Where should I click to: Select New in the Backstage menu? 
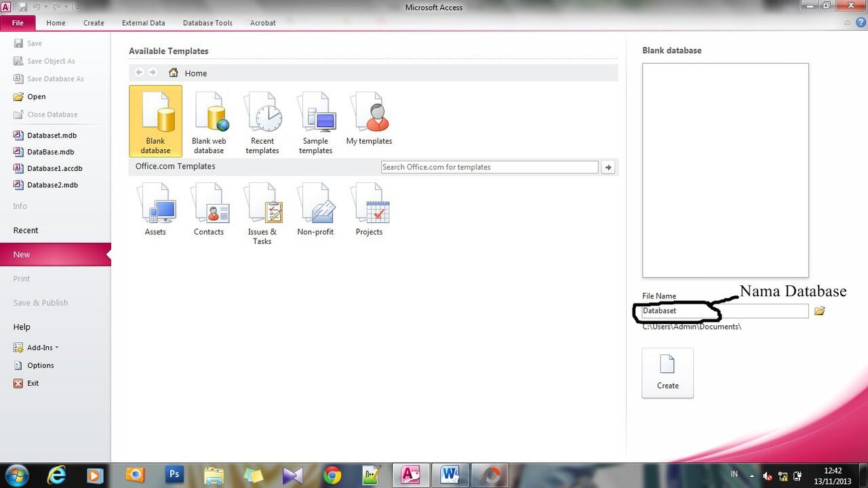tap(56, 254)
